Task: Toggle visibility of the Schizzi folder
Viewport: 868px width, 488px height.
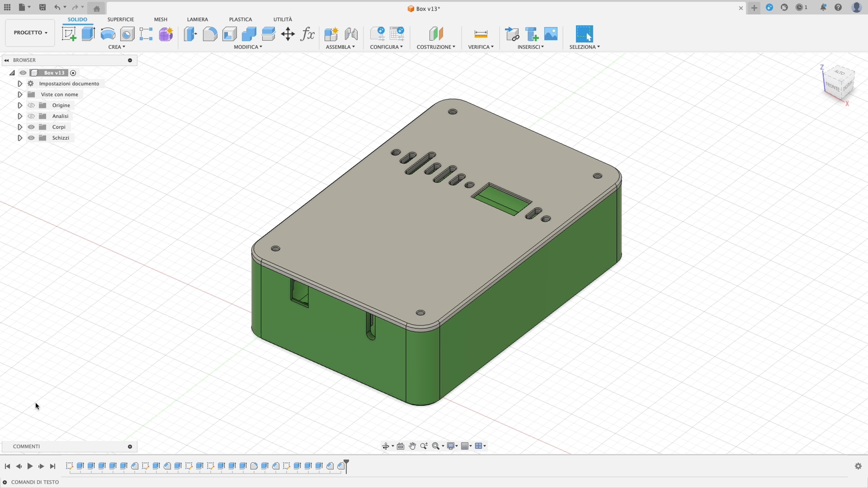Action: [x=31, y=138]
